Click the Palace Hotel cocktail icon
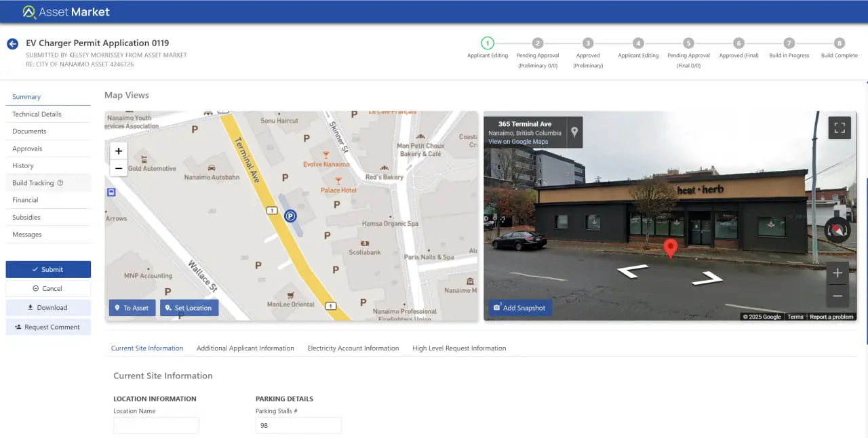The width and height of the screenshot is (868, 438). tap(338, 181)
